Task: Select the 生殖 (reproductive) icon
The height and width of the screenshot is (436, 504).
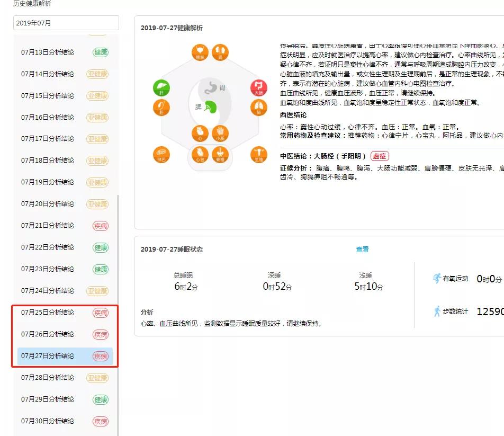Action: click(x=258, y=154)
